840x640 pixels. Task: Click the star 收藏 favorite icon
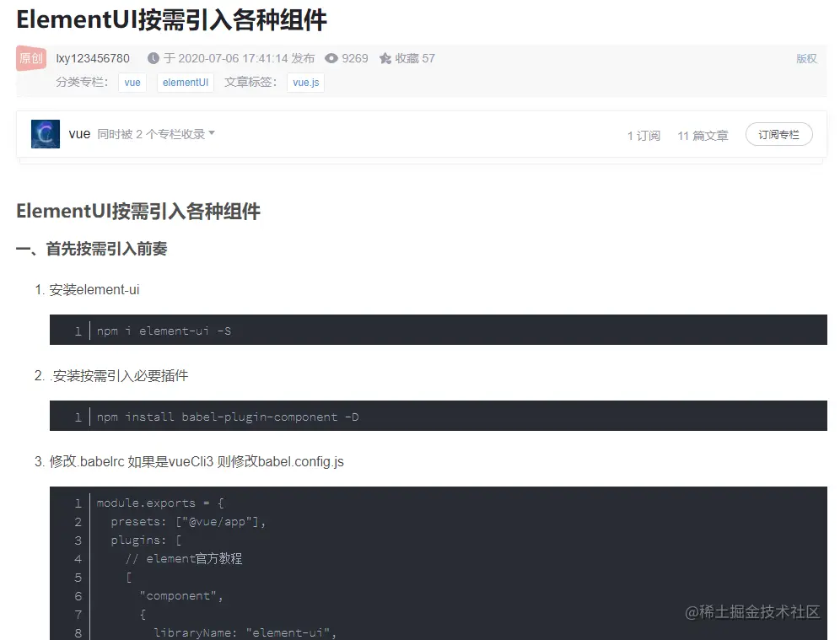click(385, 58)
